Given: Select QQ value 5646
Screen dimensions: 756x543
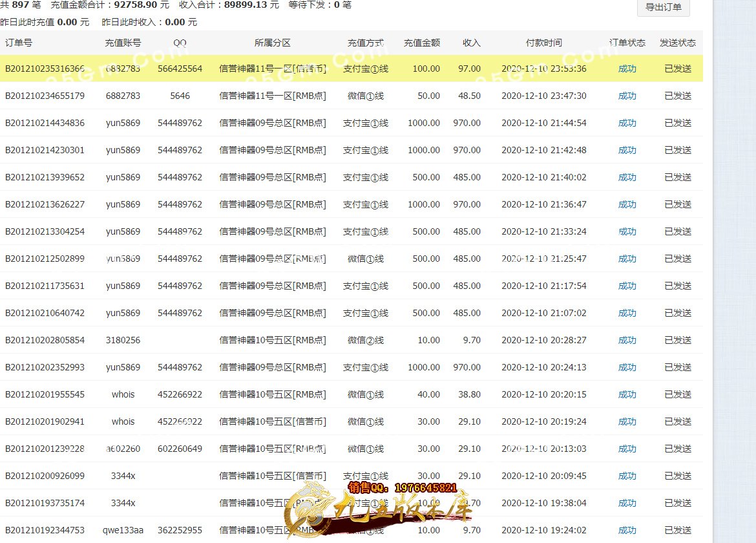Looking at the screenshot, I should click(180, 96).
